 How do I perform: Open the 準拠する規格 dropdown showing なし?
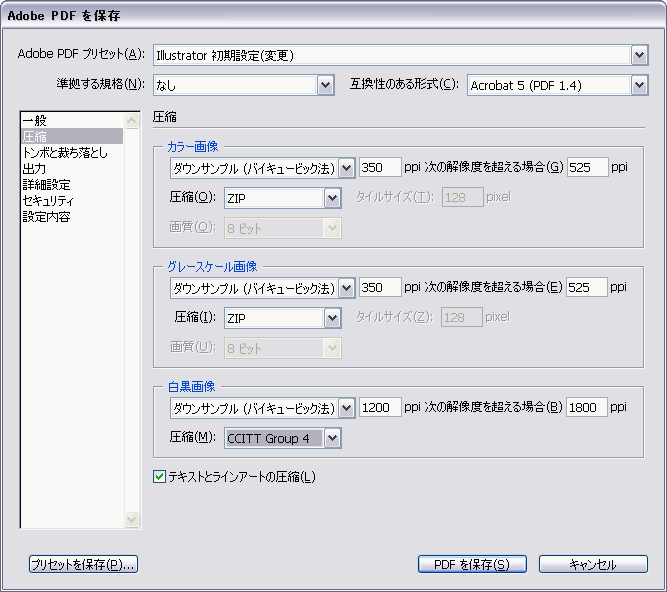click(244, 85)
